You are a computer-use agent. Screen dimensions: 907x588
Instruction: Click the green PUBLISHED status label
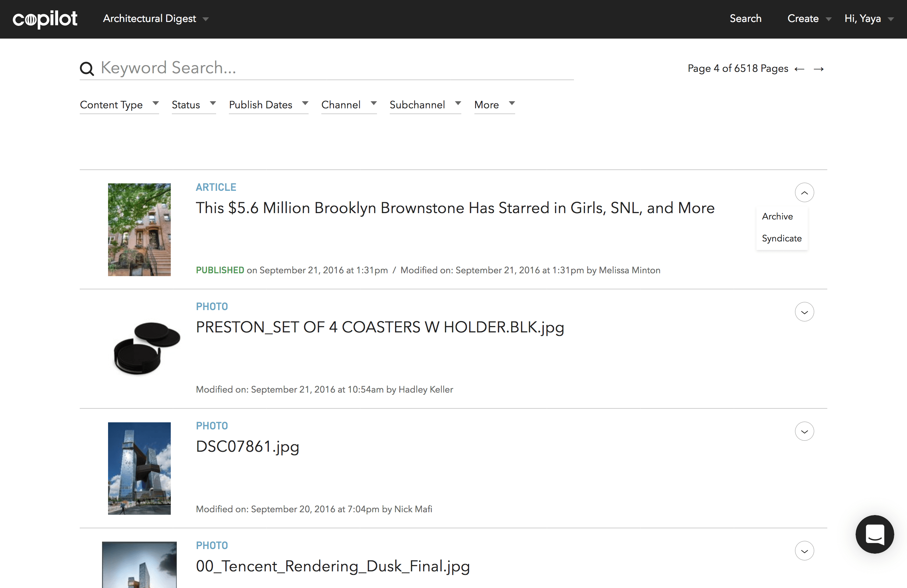coord(220,270)
